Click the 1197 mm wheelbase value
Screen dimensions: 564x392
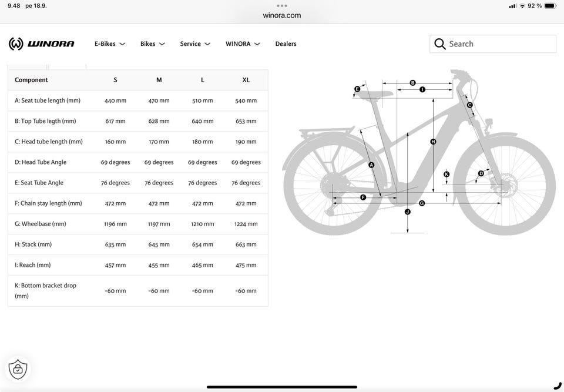tap(159, 224)
